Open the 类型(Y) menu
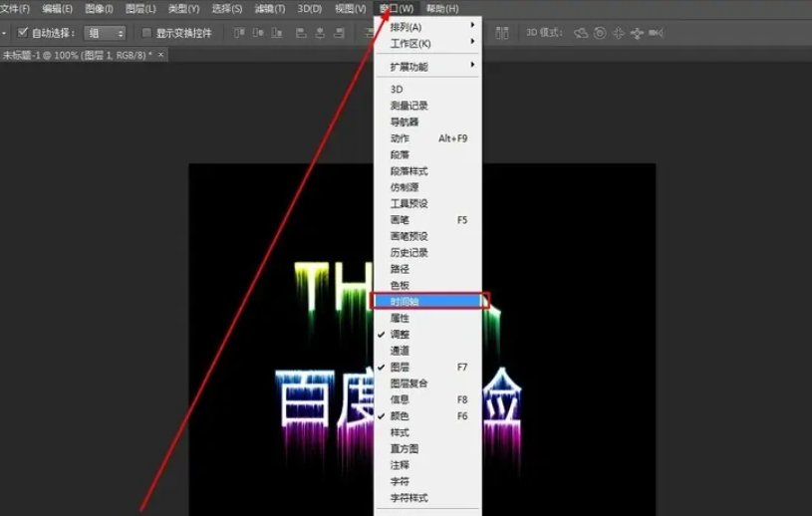The width and height of the screenshot is (812, 516). coord(184,9)
